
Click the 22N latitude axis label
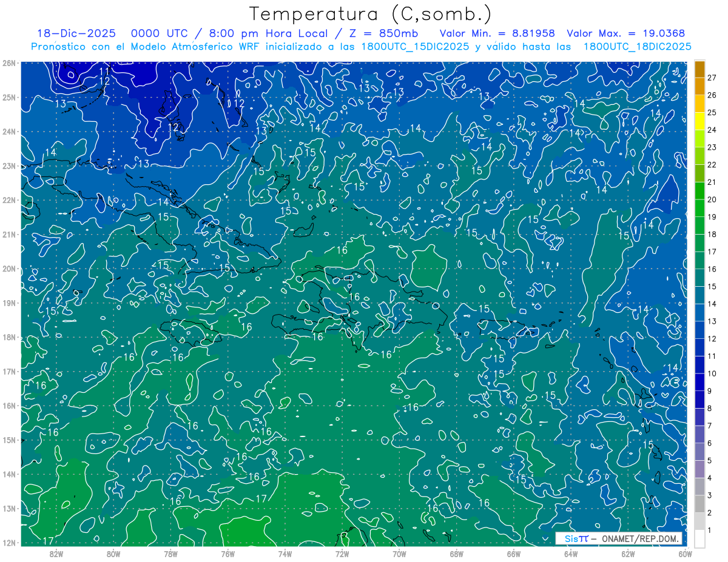pos(8,200)
